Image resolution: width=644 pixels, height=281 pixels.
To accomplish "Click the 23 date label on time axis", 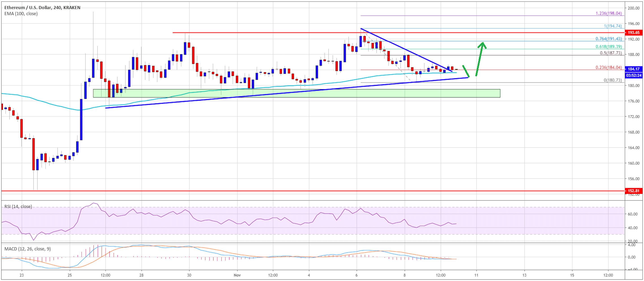I will tap(22, 275).
